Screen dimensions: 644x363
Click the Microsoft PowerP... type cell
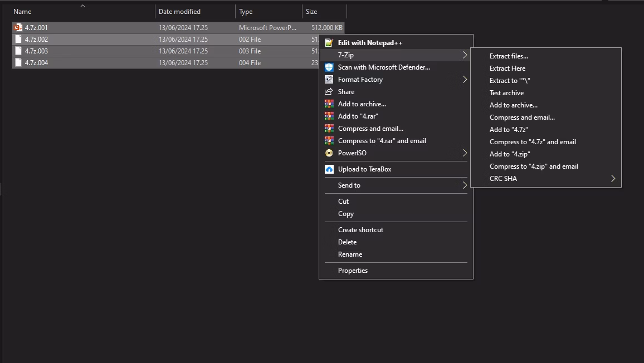point(267,27)
